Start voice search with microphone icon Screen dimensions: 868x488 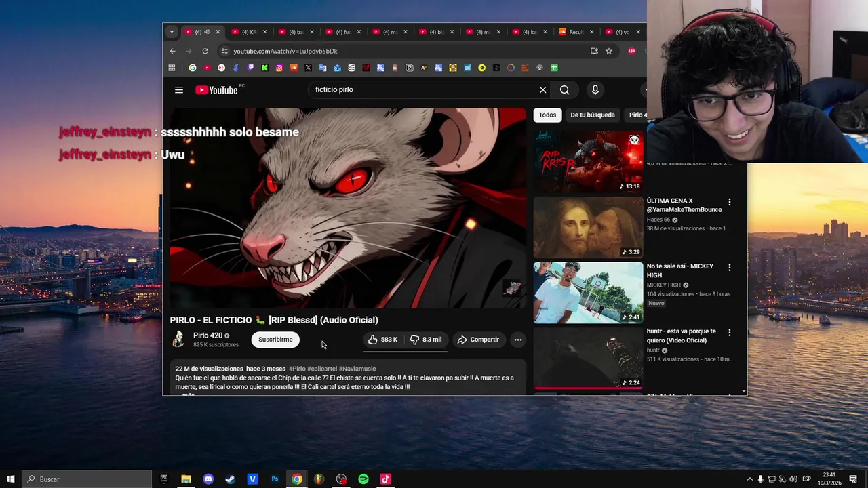tap(595, 90)
